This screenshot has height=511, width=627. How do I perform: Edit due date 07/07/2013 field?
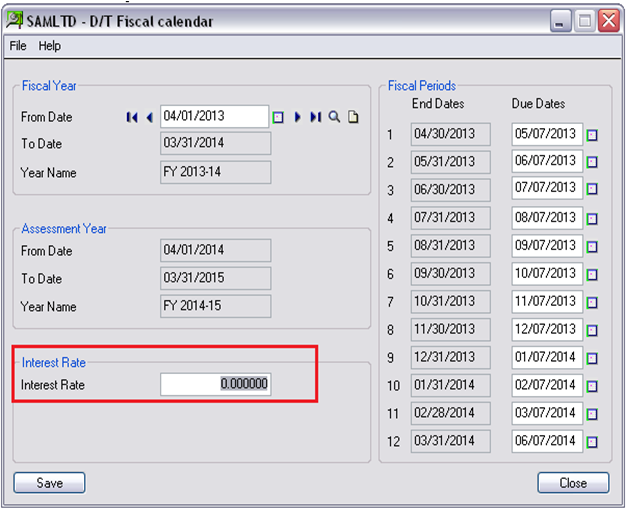547,188
